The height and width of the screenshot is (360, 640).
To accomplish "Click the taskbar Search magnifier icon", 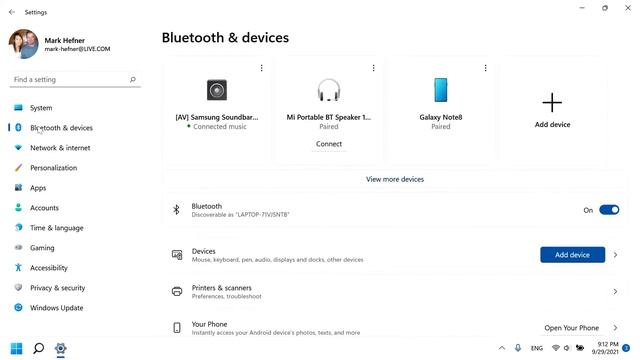I will (39, 349).
